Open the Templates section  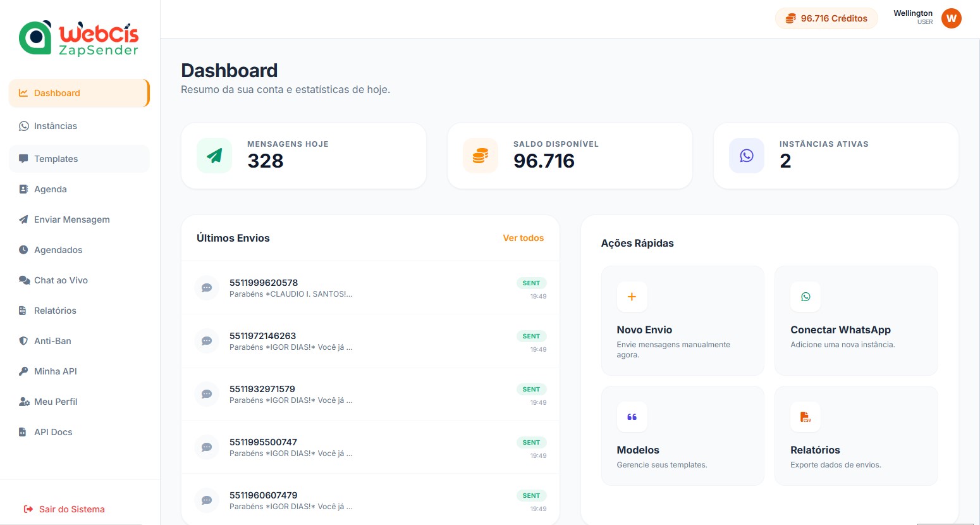56,159
